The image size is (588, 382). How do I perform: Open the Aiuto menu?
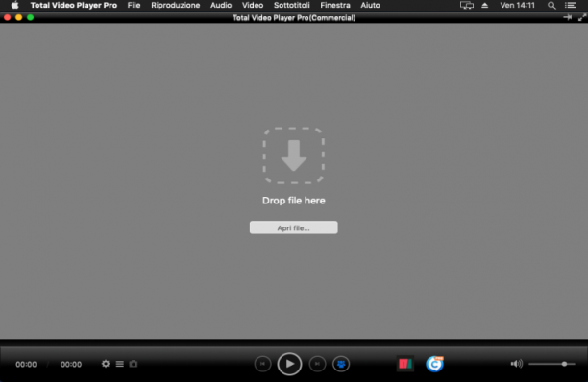click(370, 5)
